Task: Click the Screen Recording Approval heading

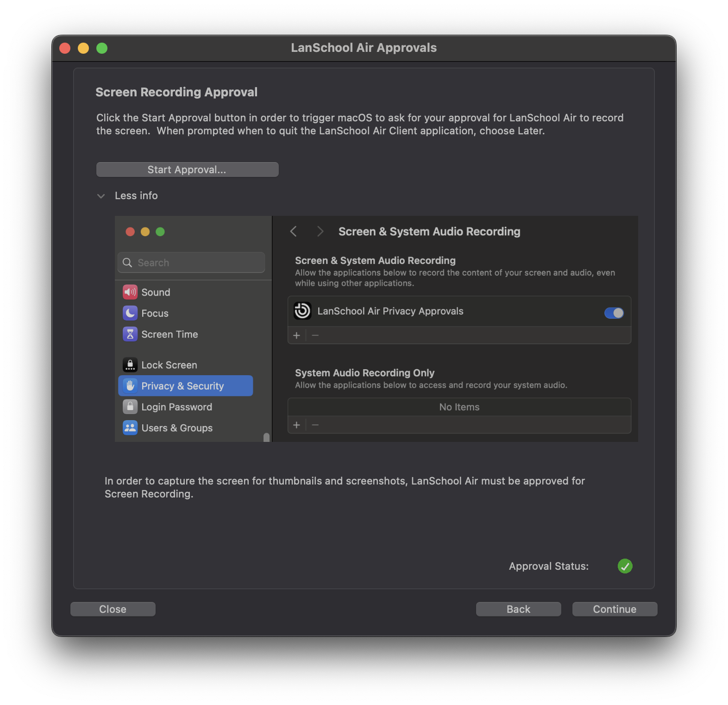Action: point(176,92)
